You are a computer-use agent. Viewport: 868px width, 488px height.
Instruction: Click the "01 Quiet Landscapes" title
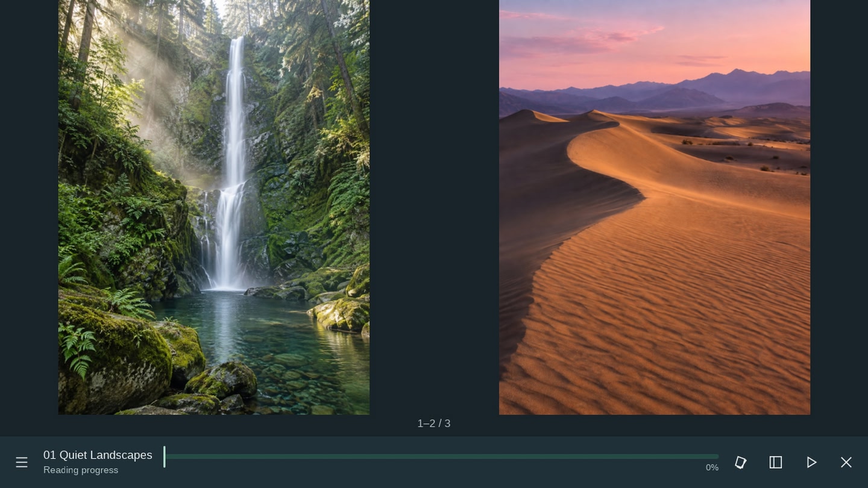[98, 455]
